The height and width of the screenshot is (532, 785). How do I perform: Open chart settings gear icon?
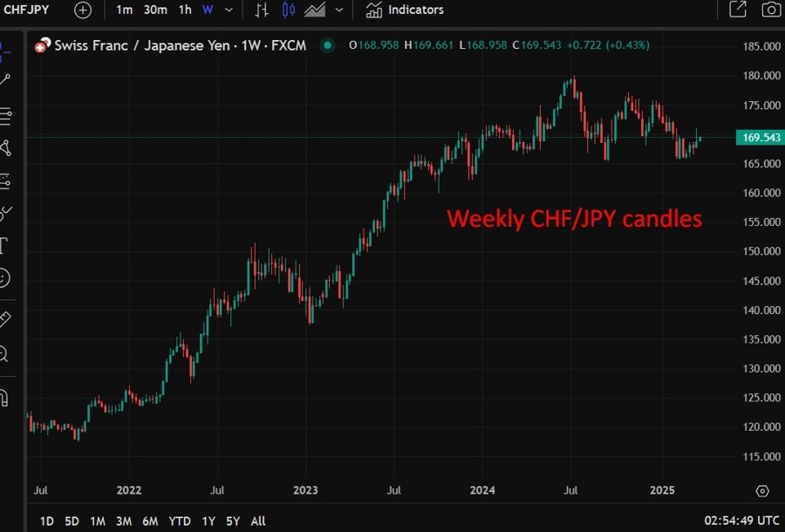762,491
